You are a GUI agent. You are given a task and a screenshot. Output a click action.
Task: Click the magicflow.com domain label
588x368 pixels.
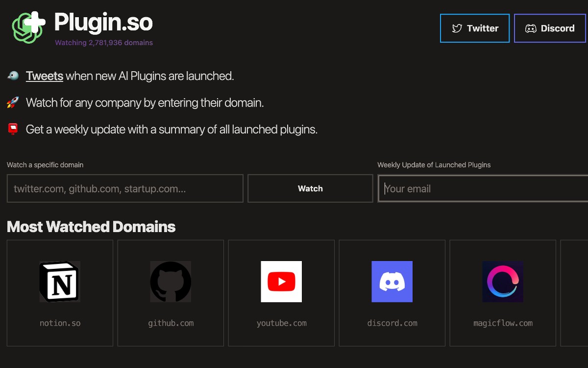pos(503,323)
